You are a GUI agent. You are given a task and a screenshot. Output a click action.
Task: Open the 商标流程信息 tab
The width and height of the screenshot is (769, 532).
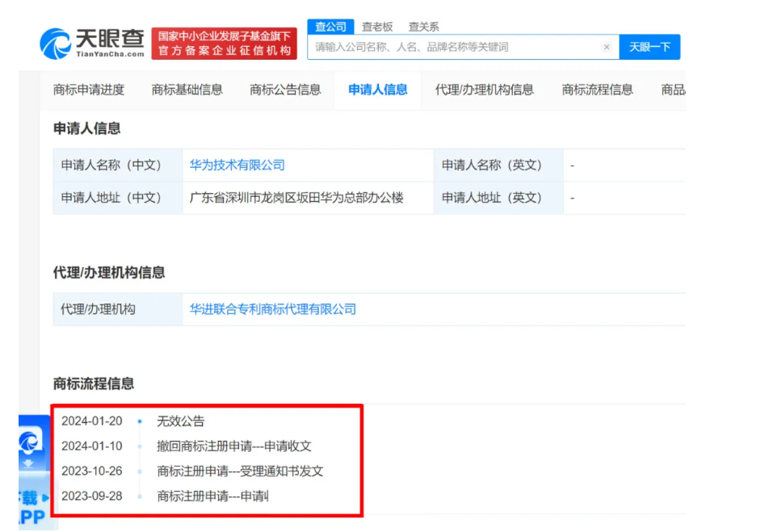point(598,90)
